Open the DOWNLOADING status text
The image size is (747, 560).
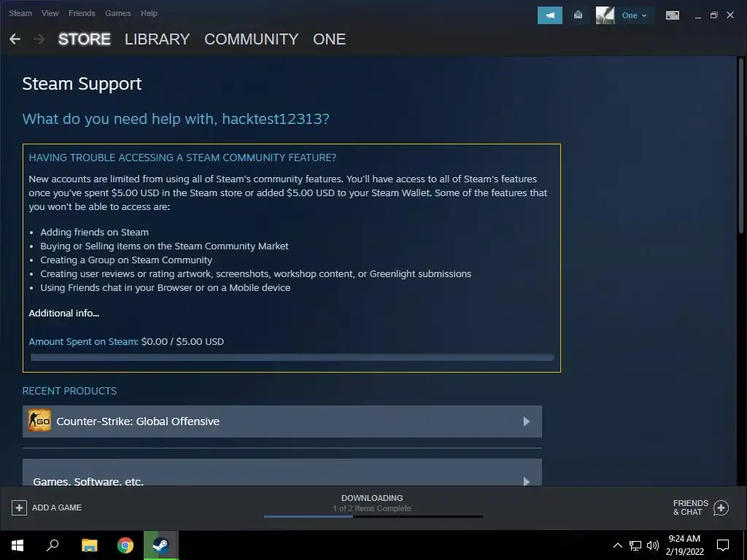[372, 498]
